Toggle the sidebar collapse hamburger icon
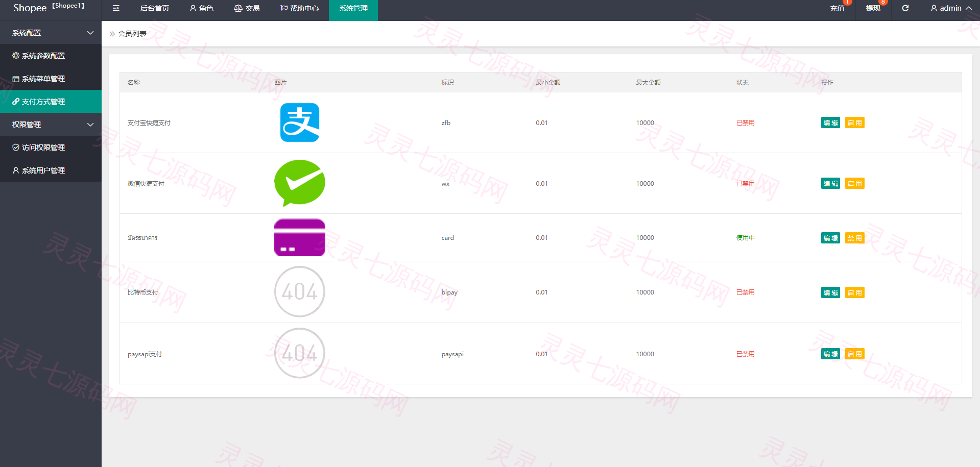Viewport: 980px width, 467px height. (116, 8)
